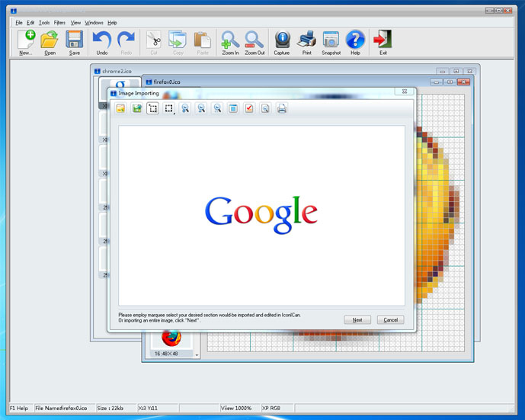
Task: Click the New file toolbar icon
Action: [26, 42]
